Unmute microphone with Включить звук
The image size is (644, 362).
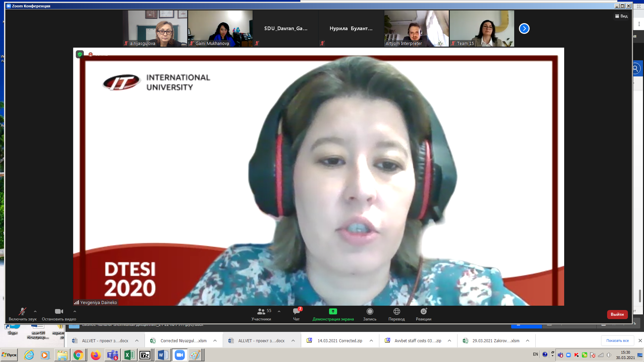(22, 314)
